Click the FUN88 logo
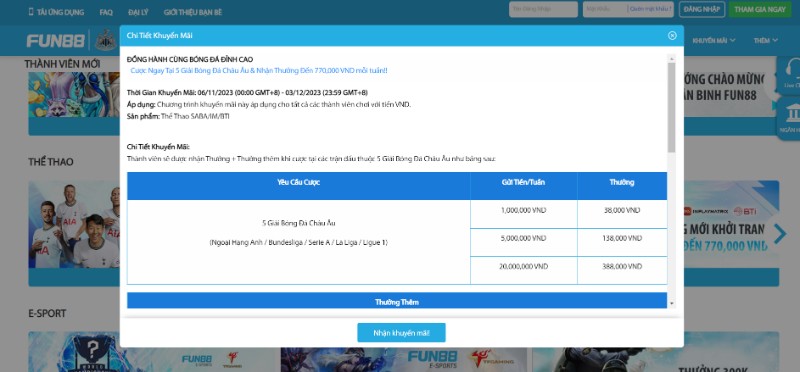800x372 pixels. tap(55, 41)
